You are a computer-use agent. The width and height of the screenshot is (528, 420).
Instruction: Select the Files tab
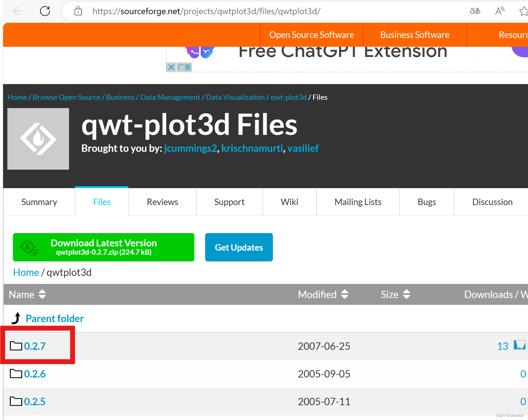click(x=102, y=202)
